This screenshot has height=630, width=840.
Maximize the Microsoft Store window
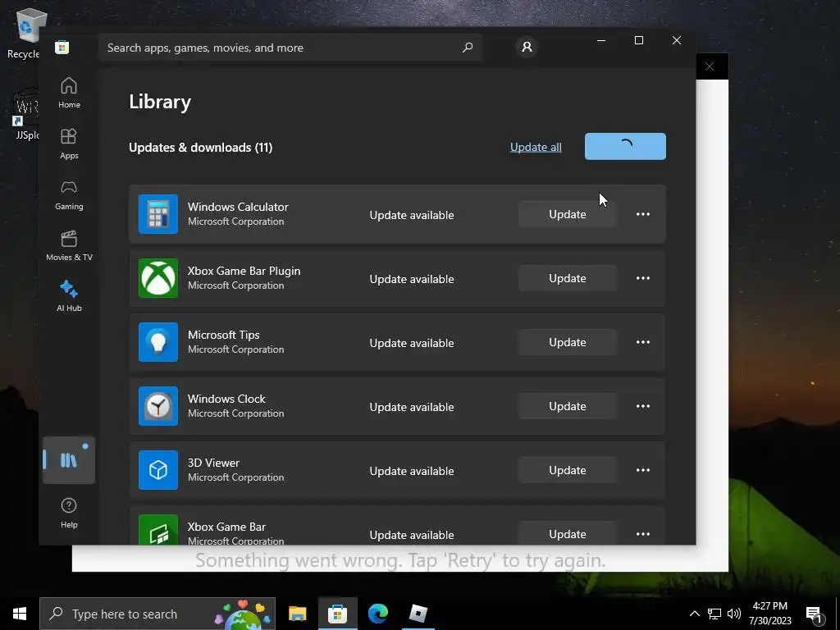(638, 40)
